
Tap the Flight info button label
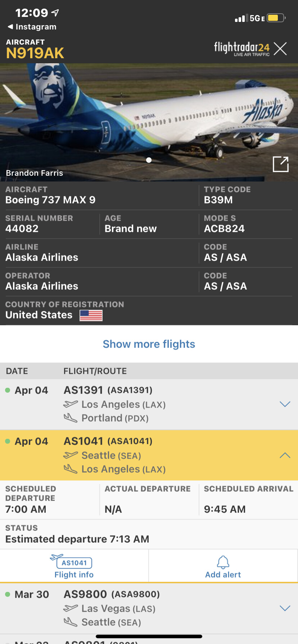(x=74, y=575)
